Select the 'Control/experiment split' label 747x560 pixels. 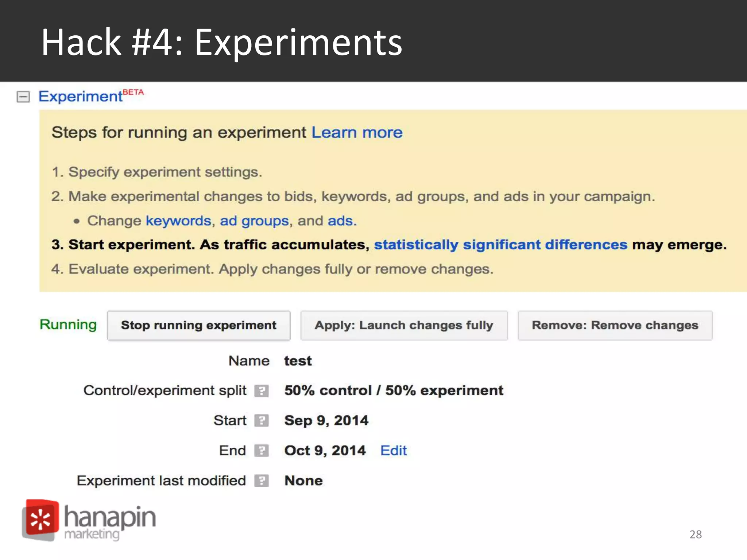(x=165, y=390)
